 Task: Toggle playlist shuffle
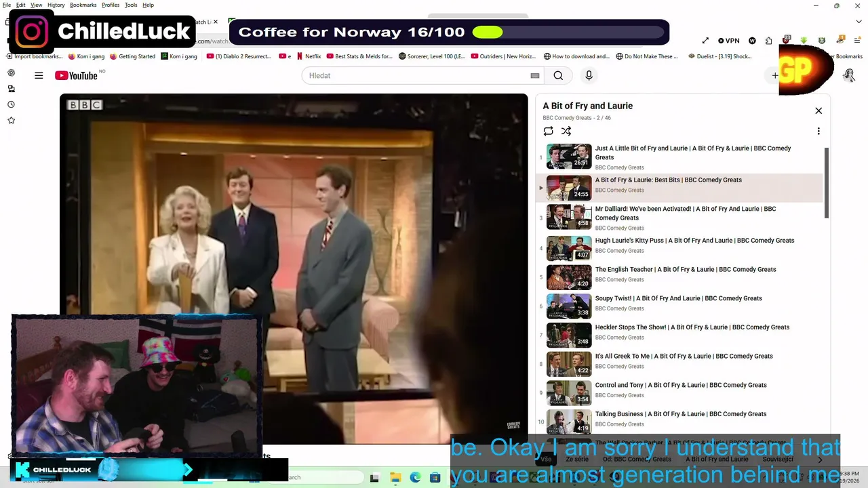point(566,131)
